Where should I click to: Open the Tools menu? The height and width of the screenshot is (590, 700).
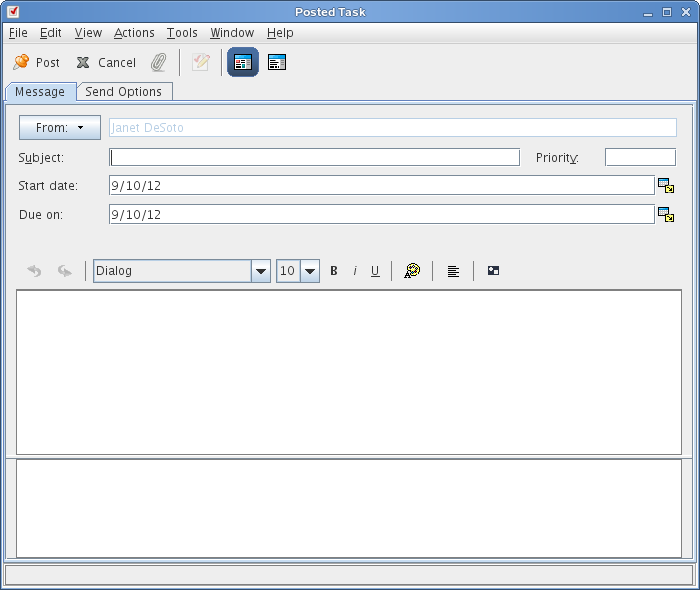tap(182, 33)
